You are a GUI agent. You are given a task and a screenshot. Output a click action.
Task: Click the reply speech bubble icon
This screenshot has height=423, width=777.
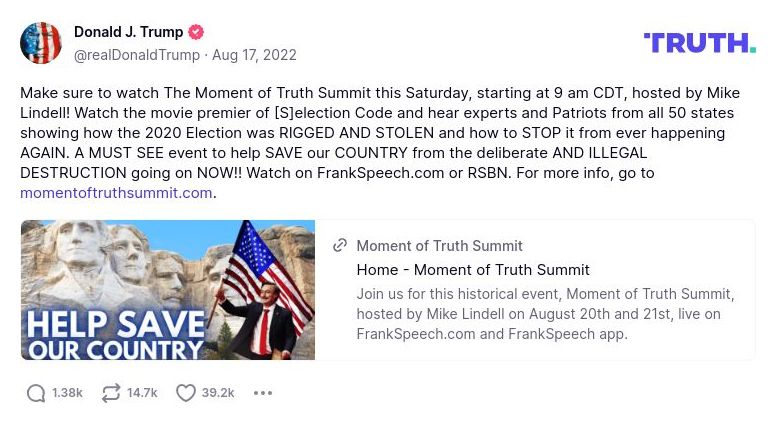[x=36, y=393]
